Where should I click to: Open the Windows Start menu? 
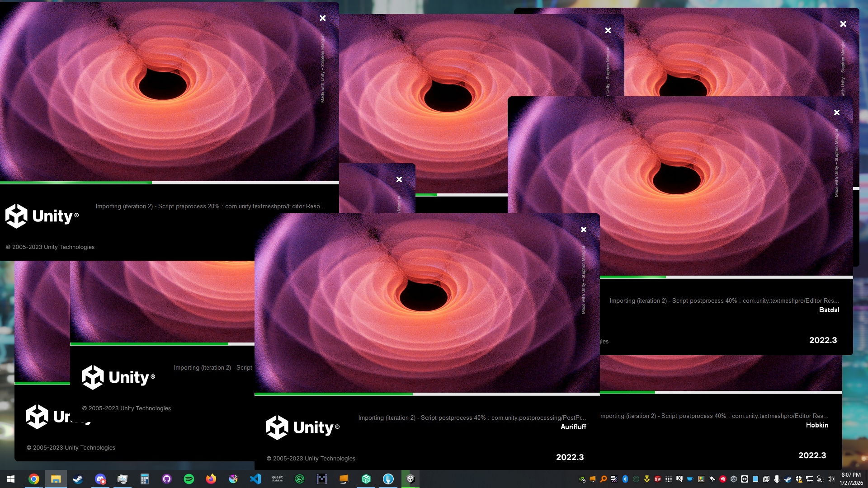[11, 479]
